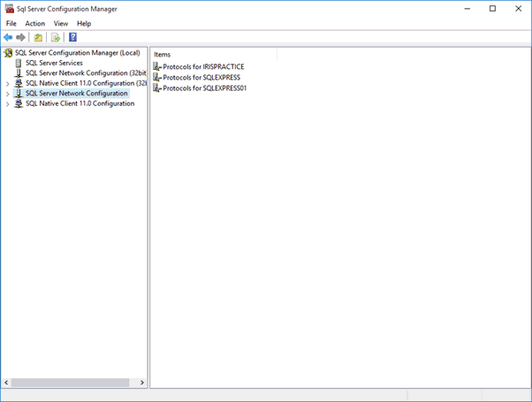Click the SQL Server Network Configuration (32bit) icon
The height and width of the screenshot is (402, 532).
coord(19,73)
